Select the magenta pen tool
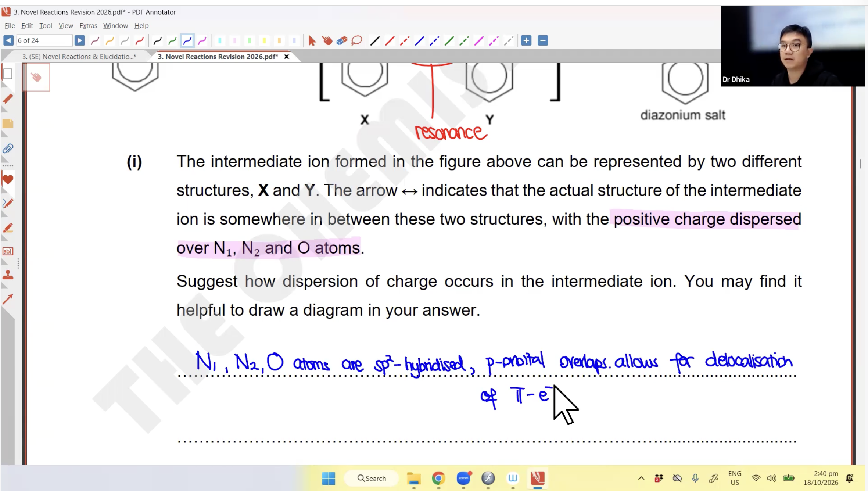868x491 pixels. (x=202, y=40)
